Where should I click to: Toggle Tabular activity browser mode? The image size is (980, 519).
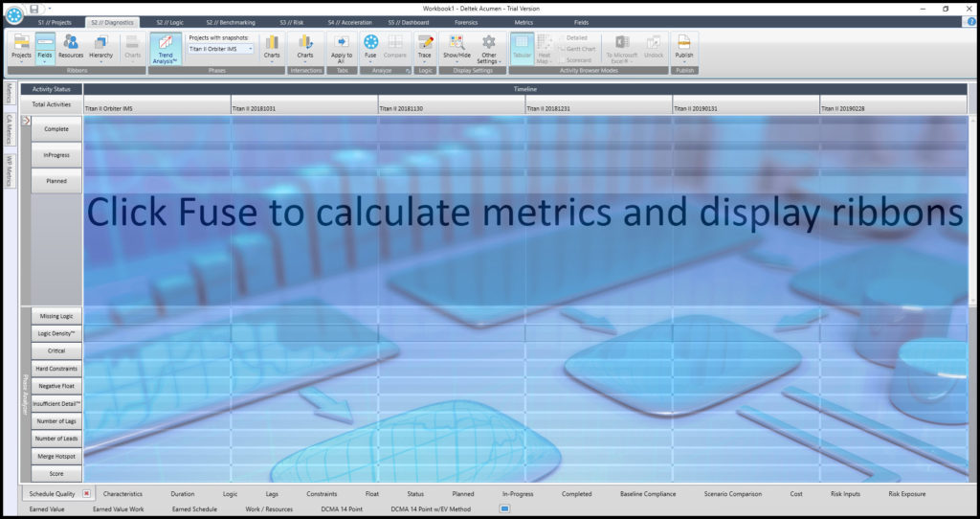(x=522, y=46)
